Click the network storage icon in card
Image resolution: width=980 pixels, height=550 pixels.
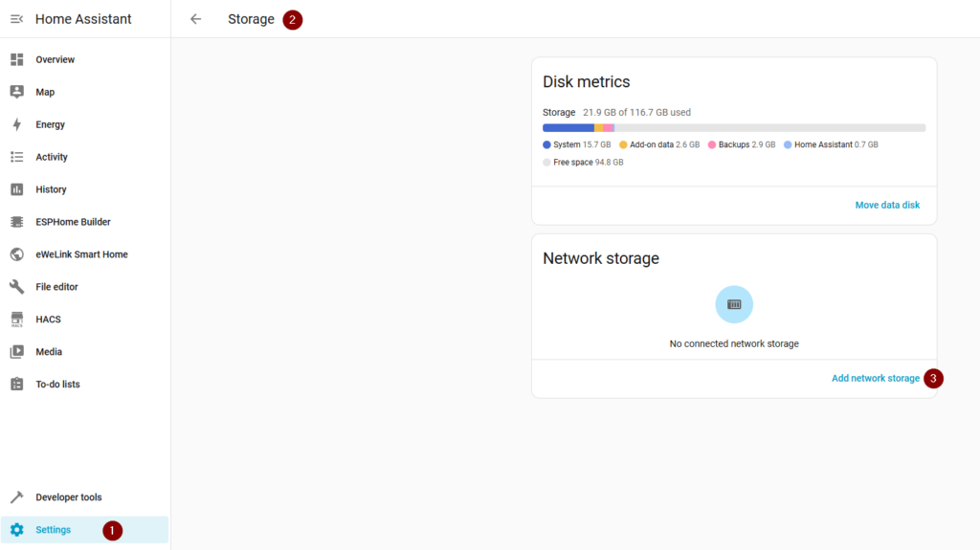734,304
